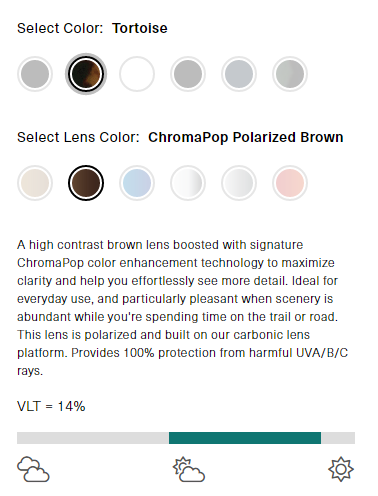The width and height of the screenshot is (378, 496).
Task: Click the Select Lens Color label
Action: click(78, 137)
